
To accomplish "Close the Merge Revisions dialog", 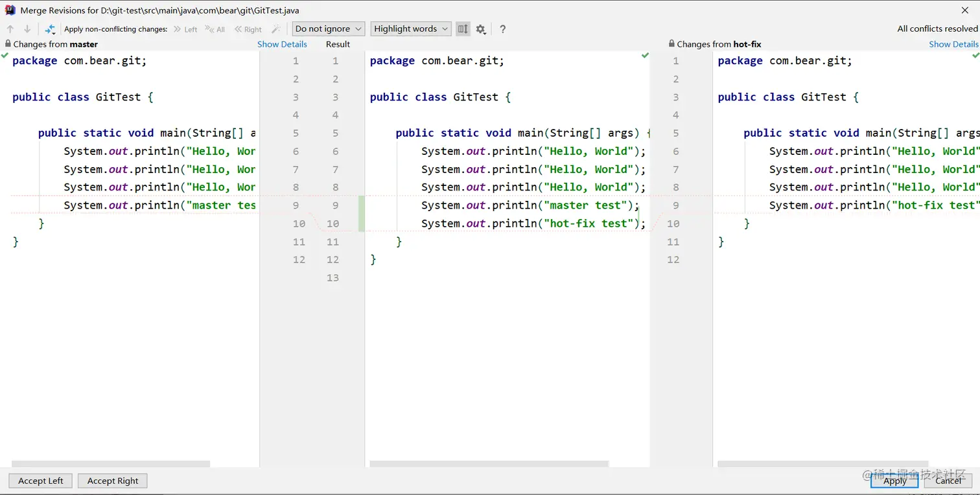I will pyautogui.click(x=965, y=10).
